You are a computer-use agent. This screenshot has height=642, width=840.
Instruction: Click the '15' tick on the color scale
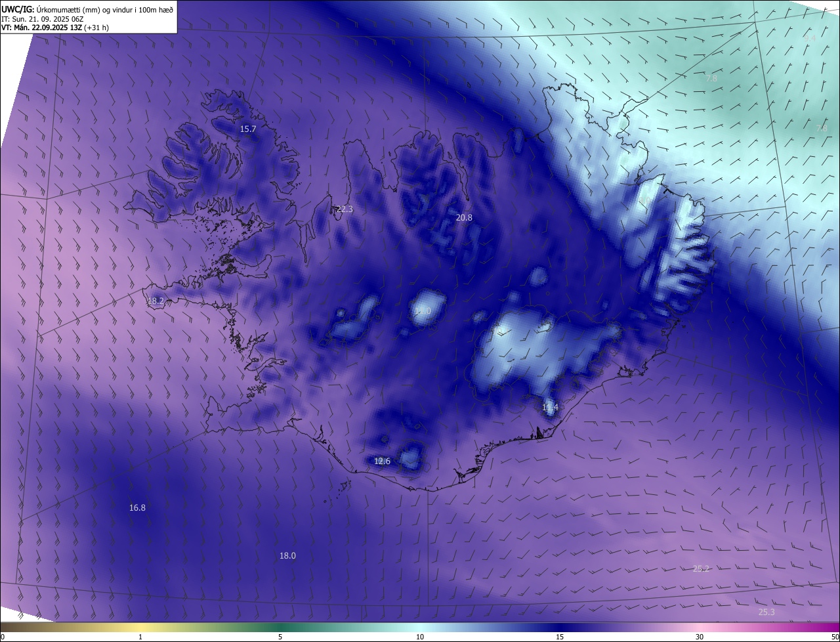pos(560,637)
